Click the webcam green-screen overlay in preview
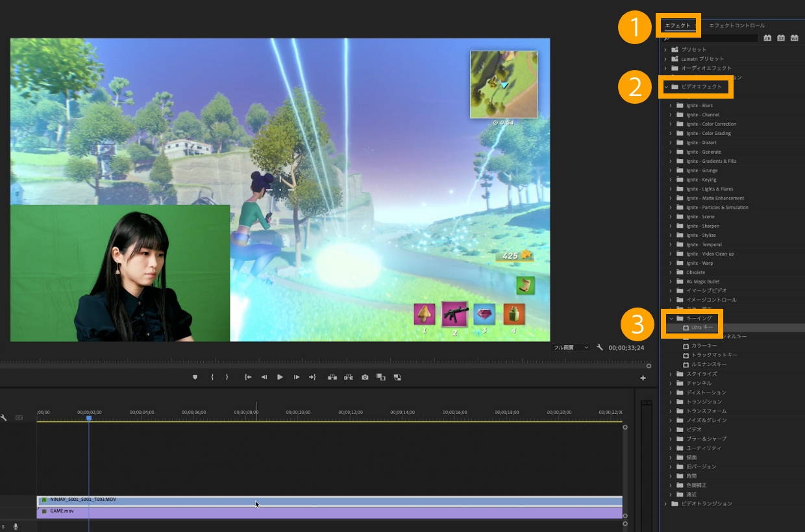 120,273
